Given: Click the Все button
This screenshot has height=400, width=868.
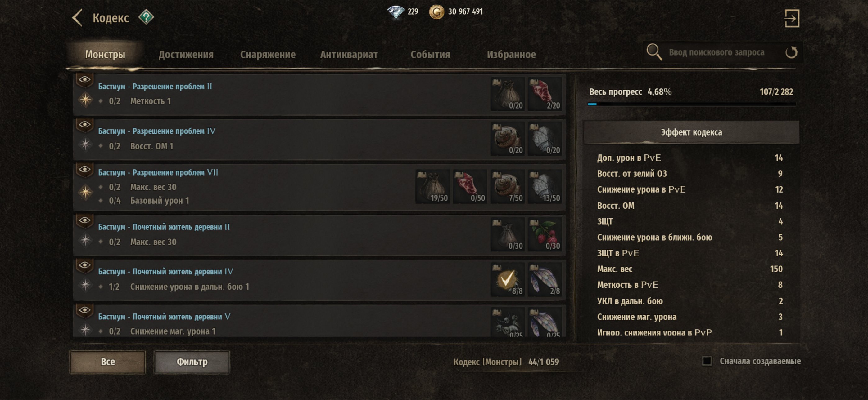Looking at the screenshot, I should pyautogui.click(x=107, y=362).
